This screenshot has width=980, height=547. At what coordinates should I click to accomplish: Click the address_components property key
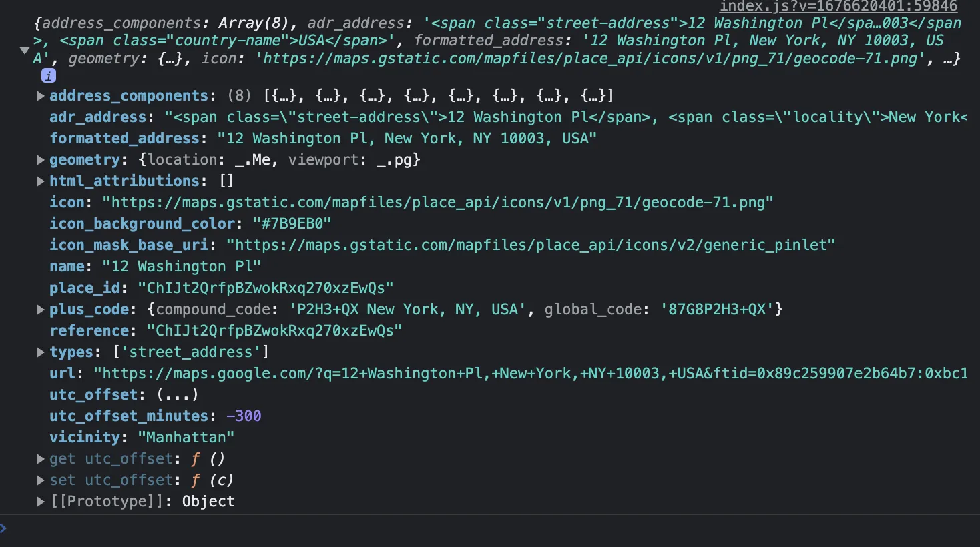tap(129, 96)
